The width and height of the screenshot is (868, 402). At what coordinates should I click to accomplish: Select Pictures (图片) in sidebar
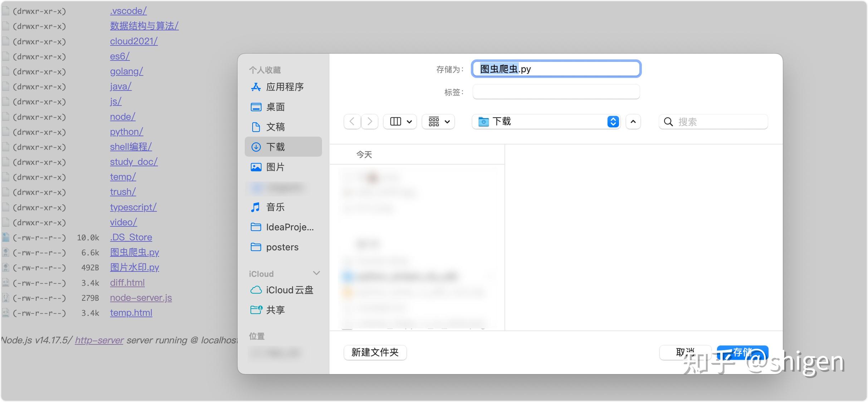tap(275, 167)
